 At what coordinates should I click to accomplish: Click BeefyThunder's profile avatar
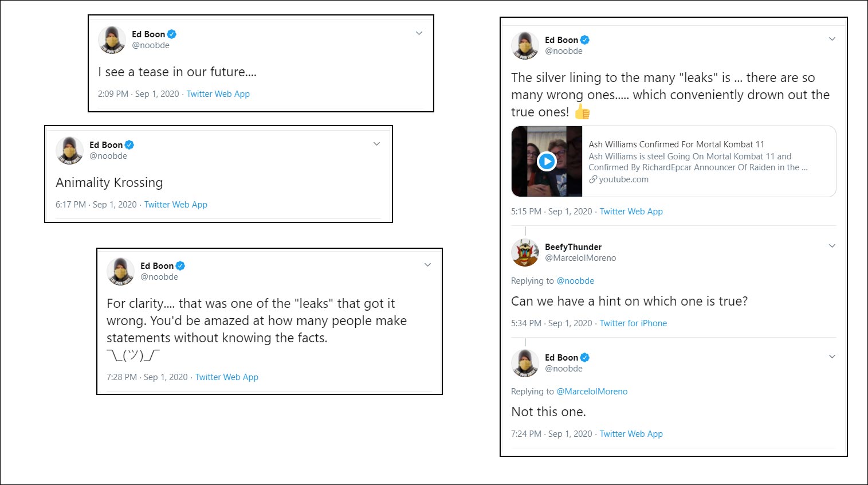tap(525, 252)
